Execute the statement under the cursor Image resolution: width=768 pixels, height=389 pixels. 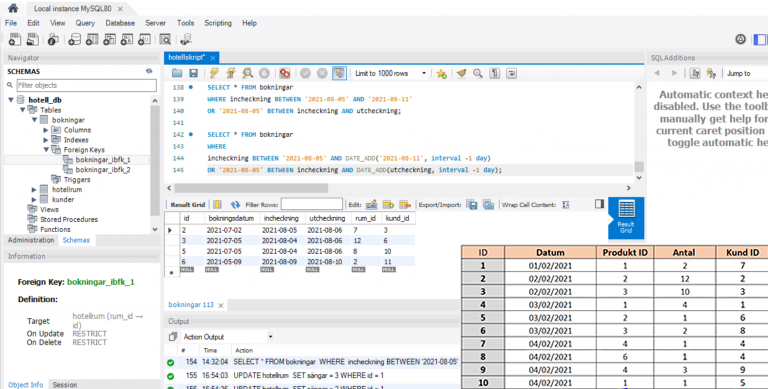tap(231, 73)
